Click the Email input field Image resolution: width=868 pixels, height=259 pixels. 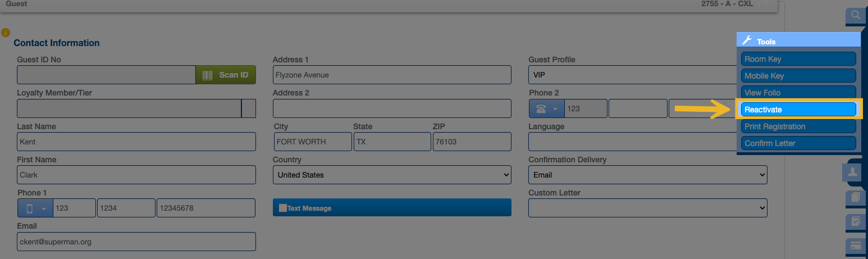pos(136,242)
